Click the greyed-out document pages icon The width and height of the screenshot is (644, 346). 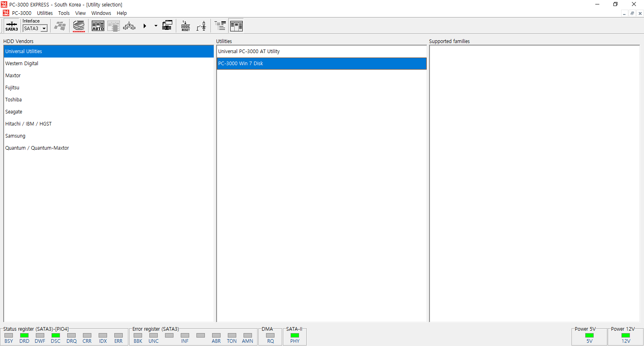(114, 26)
